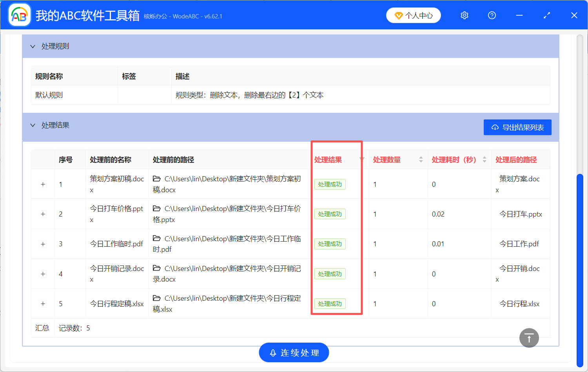The width and height of the screenshot is (588, 372).
Task: Expand row 3 今日工作临时.pdf details
Action: coord(43,244)
